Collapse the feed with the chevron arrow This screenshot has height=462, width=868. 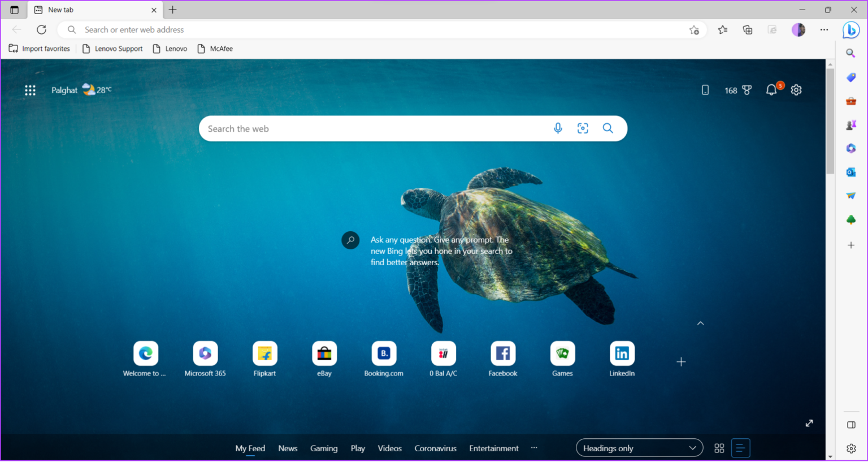click(x=700, y=323)
